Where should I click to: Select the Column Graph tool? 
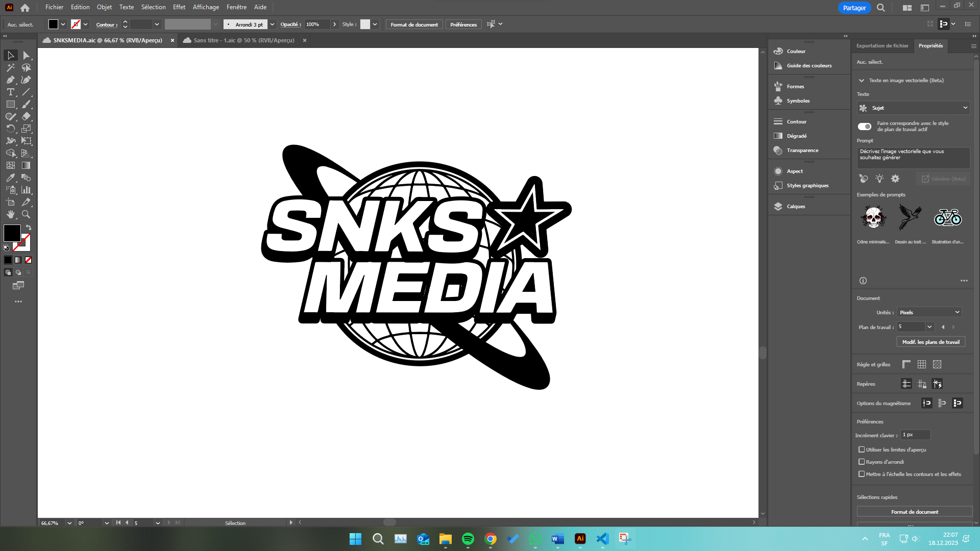26,190
